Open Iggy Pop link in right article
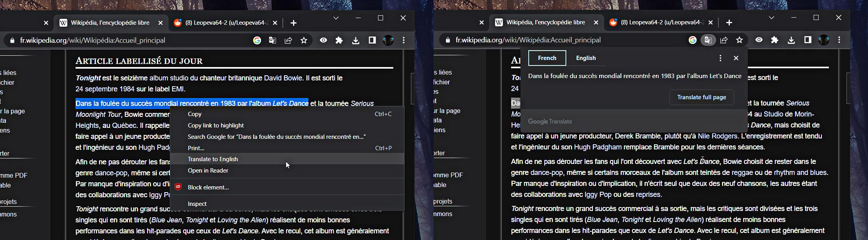 [x=598, y=195]
